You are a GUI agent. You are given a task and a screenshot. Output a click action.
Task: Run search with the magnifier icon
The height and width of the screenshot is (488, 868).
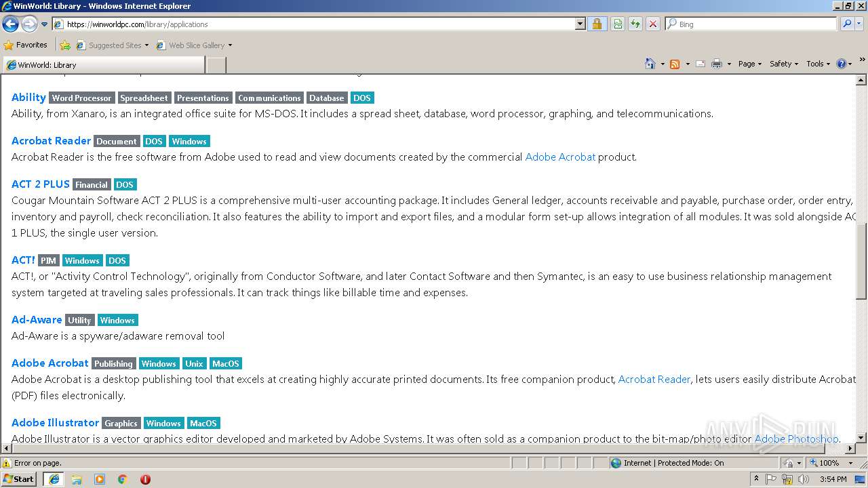point(847,24)
